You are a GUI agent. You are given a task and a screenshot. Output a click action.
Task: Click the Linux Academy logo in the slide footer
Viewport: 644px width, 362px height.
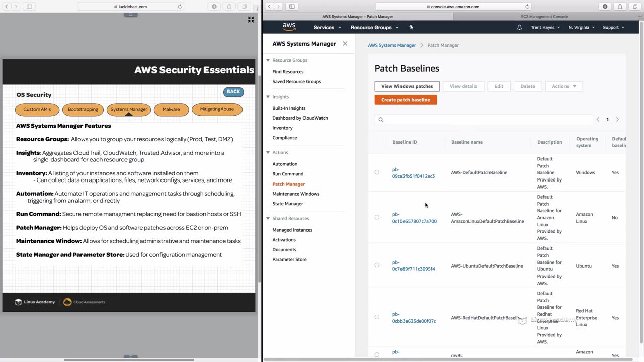tap(35, 302)
